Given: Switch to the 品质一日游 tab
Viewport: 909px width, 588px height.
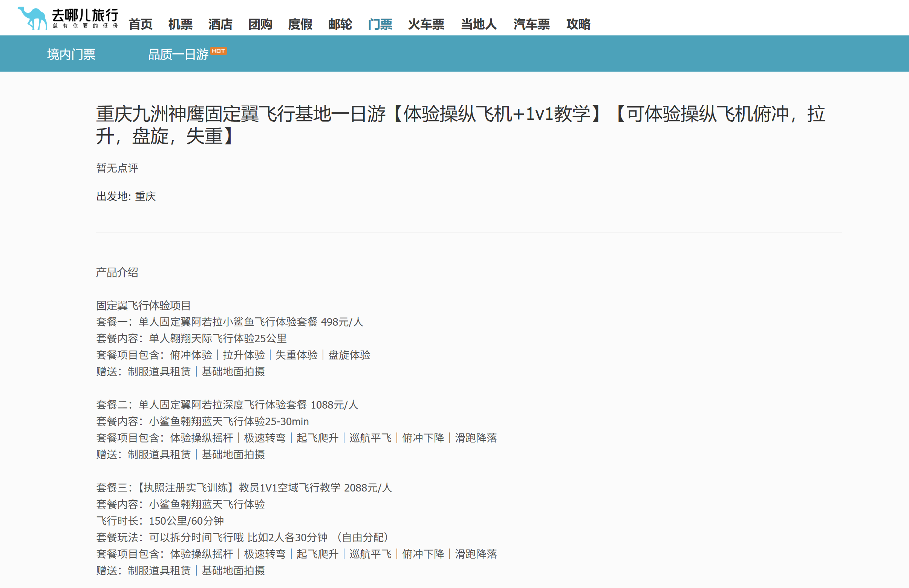Looking at the screenshot, I should coord(178,54).
